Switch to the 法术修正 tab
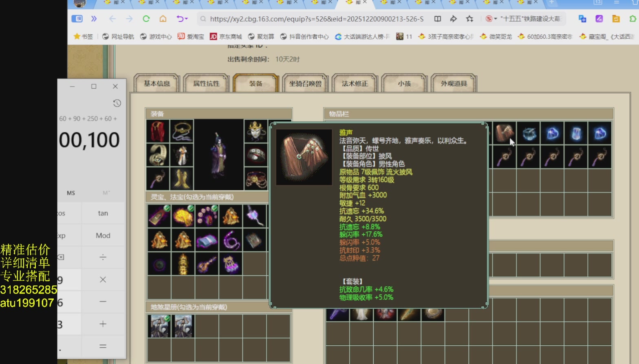Screen dimensions: 639x364 pos(355,83)
